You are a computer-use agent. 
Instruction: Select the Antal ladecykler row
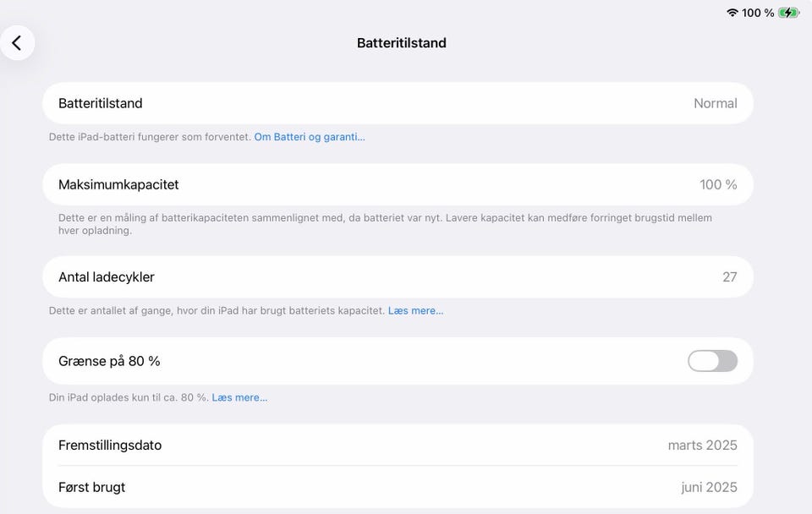pyautogui.click(x=398, y=276)
